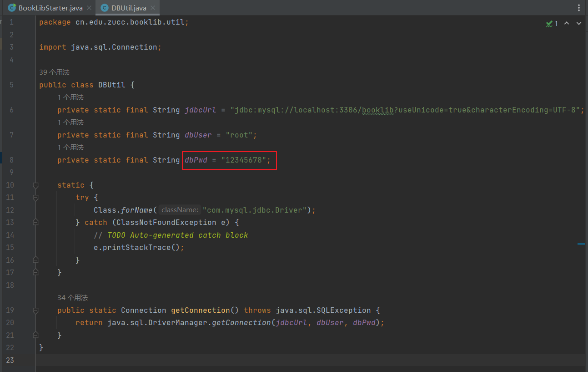Image resolution: width=588 pixels, height=372 pixels.
Task: Click java.sql.SQLException in the throws clause
Action: coord(323,310)
